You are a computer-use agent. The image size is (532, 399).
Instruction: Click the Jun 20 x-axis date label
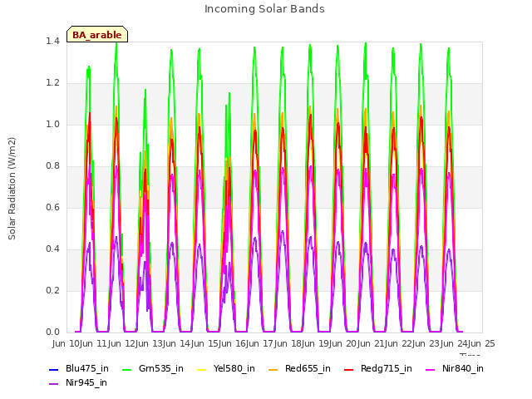343,343
